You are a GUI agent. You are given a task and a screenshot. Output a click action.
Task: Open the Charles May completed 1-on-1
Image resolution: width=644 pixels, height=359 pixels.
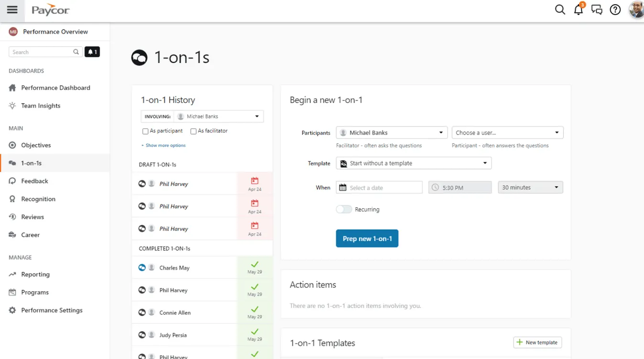tap(184, 268)
